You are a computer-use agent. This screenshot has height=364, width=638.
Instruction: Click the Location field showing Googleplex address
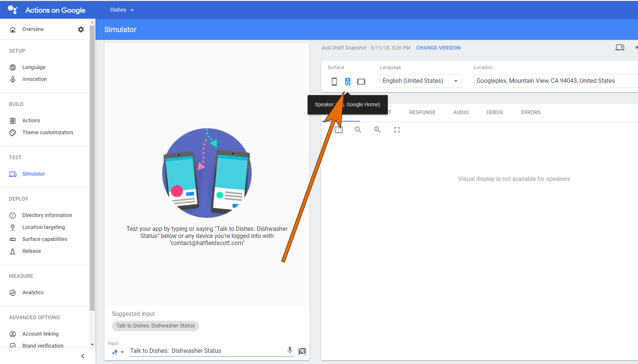[556, 81]
